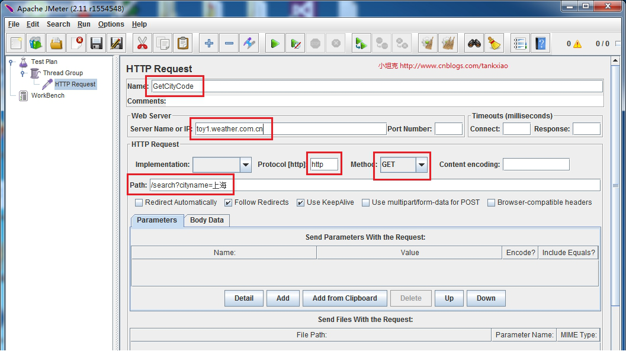Open the Templates icon in toolbar
The image size is (626, 364).
[x=36, y=43]
